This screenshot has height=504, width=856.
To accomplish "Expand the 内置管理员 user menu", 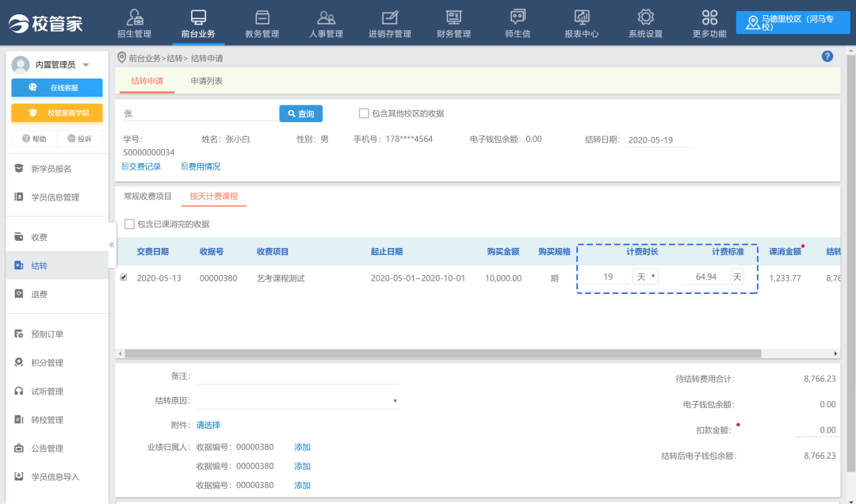I will point(86,65).
